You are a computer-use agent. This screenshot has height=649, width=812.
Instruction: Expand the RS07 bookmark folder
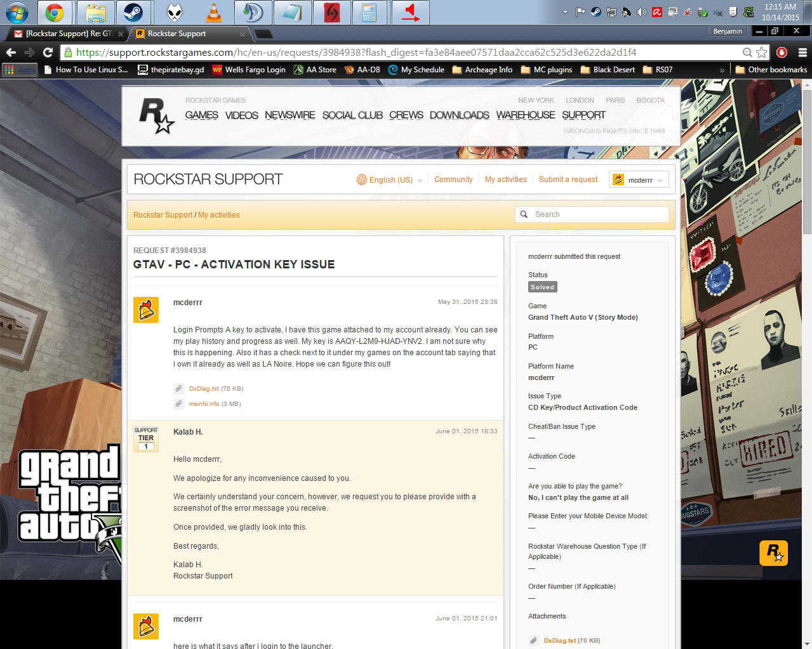[x=657, y=70]
